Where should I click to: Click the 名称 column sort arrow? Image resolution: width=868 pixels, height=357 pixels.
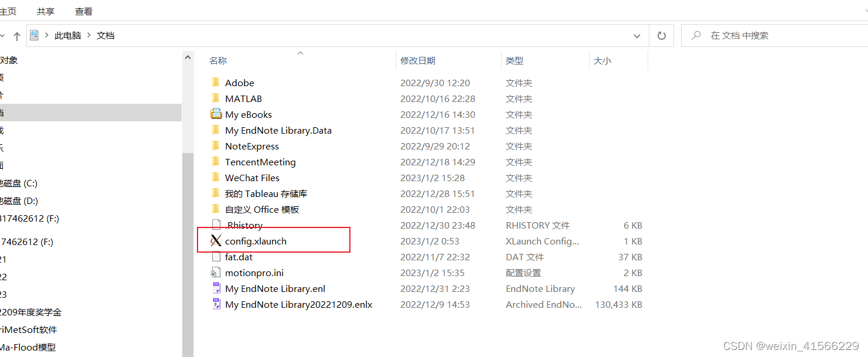tap(300, 52)
